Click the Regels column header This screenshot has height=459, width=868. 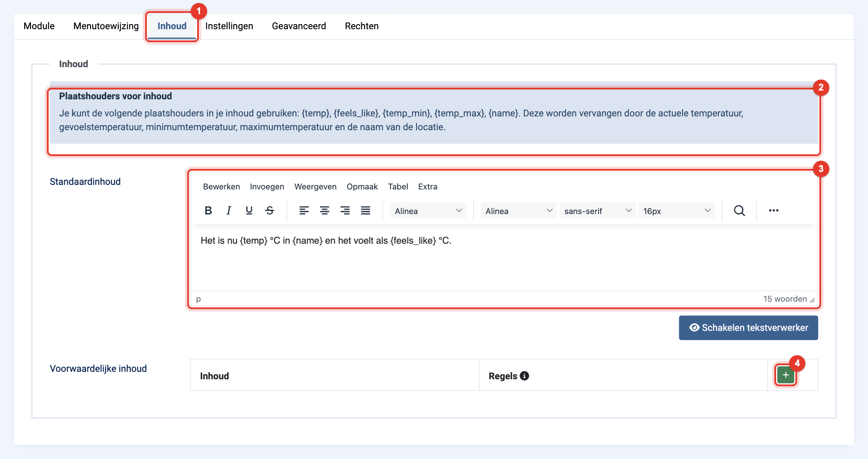tap(503, 376)
